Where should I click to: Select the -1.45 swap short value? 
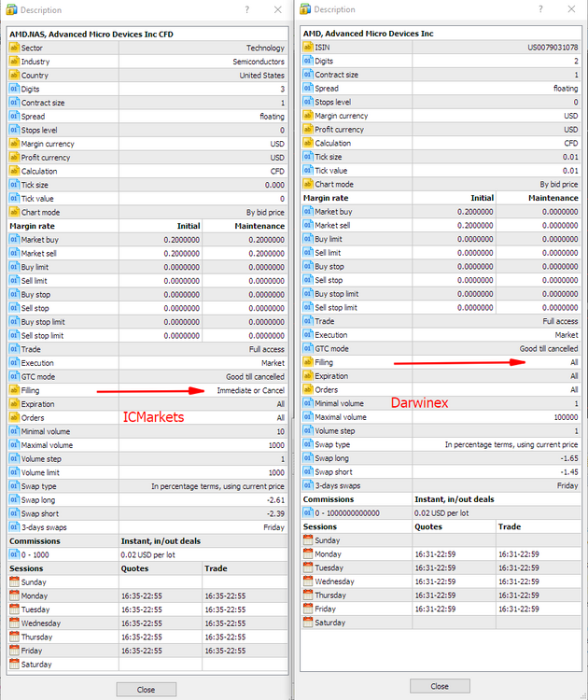(x=569, y=472)
